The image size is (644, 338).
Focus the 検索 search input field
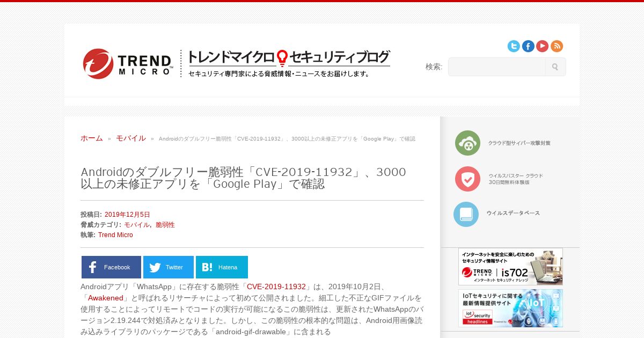pos(496,67)
